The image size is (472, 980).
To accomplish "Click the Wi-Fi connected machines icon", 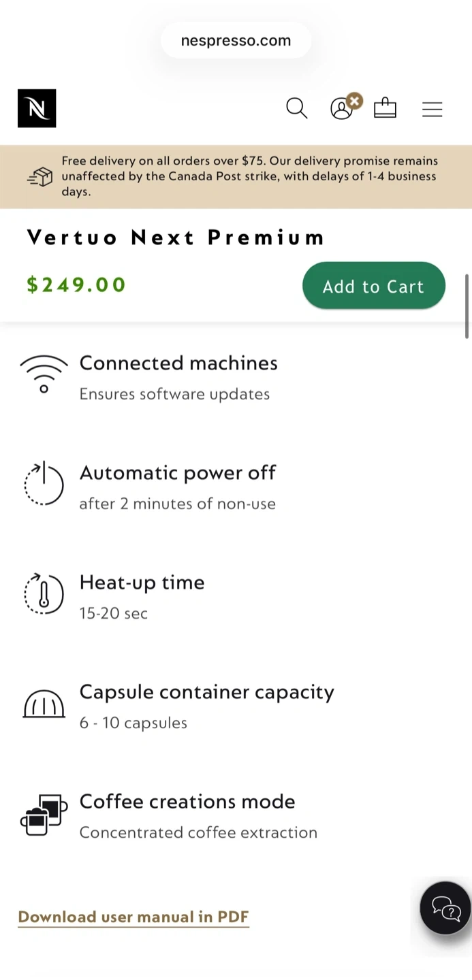I will (x=44, y=374).
